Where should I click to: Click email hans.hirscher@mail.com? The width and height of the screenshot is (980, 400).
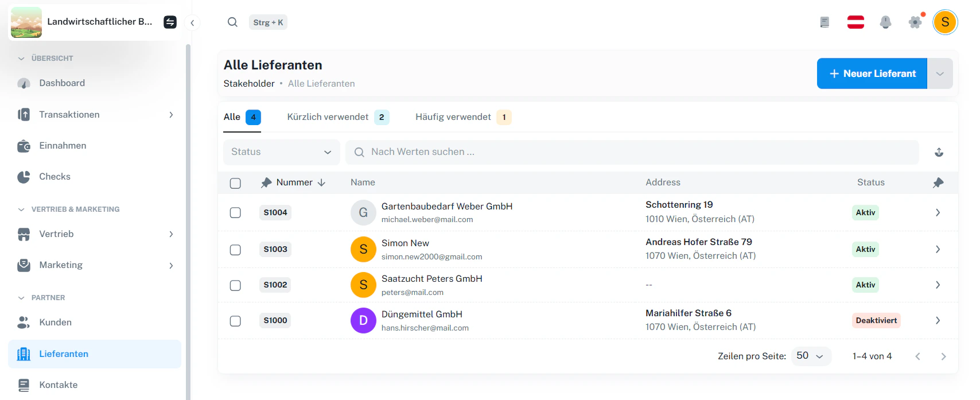click(x=425, y=328)
